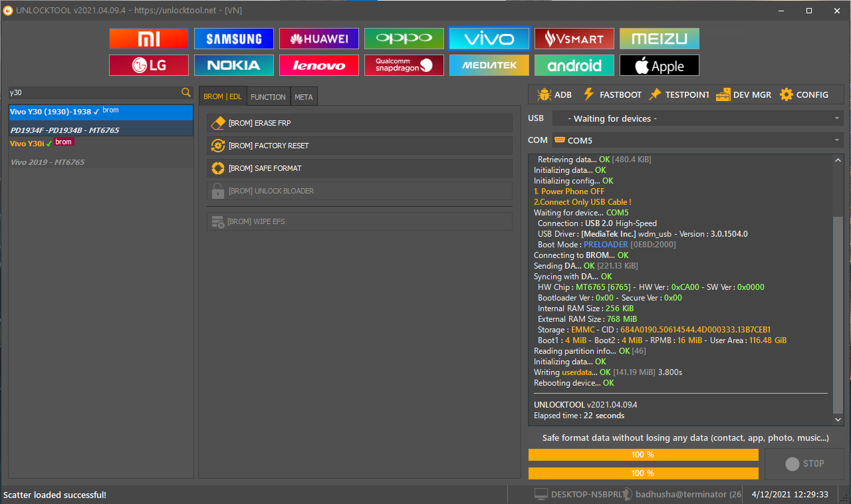
Task: Switch to the BROM | EDL tab
Action: pyautogui.click(x=223, y=96)
